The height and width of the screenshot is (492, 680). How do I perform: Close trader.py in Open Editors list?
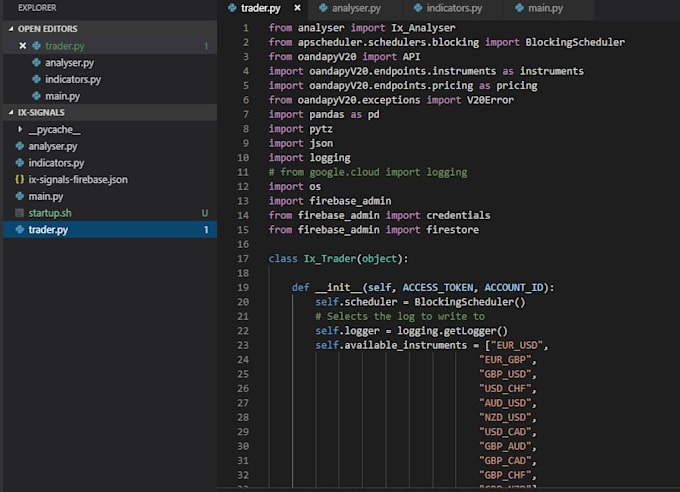[23, 46]
